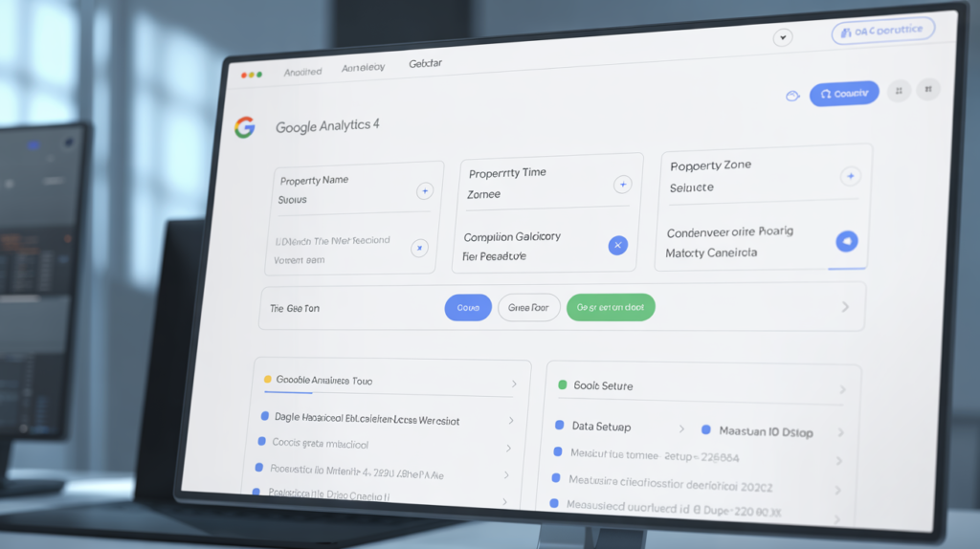The width and height of the screenshot is (980, 549).
Task: Click the blue bullet beside Dagle Haaaiceol row
Action: click(x=265, y=416)
